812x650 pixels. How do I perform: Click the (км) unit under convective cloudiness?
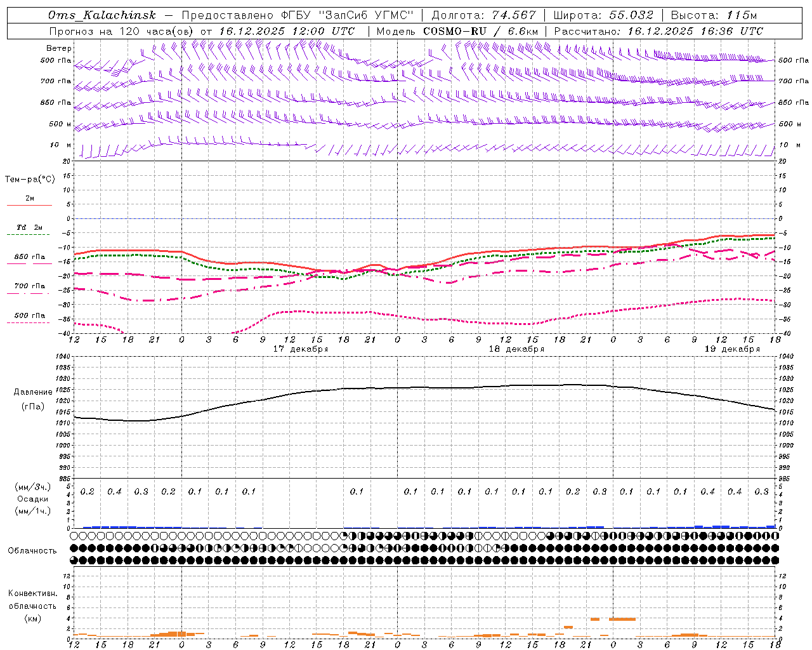pos(32,618)
